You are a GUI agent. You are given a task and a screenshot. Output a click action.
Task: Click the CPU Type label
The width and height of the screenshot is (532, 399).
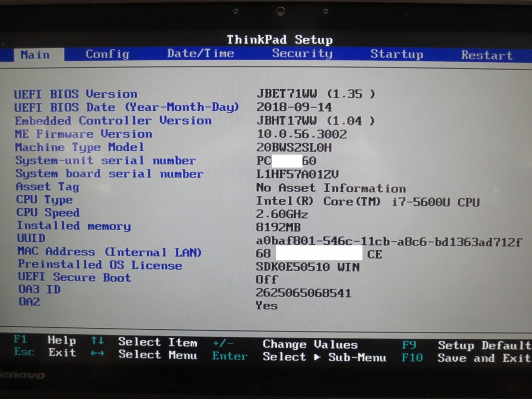point(45,199)
